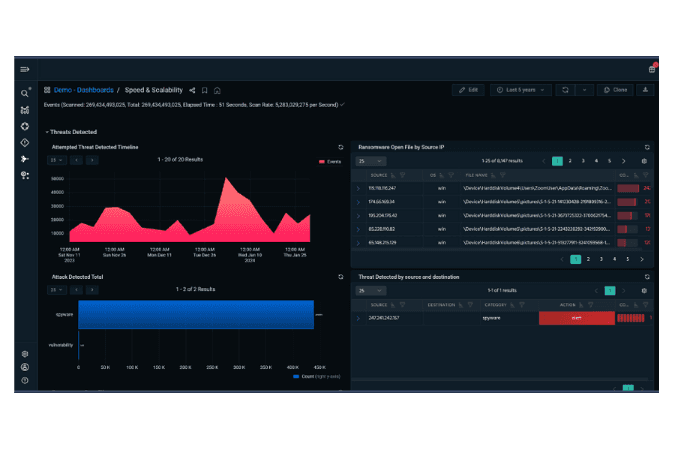This screenshot has height=449, width=674.
Task: Click the Edit dashboard button
Action: 468,90
